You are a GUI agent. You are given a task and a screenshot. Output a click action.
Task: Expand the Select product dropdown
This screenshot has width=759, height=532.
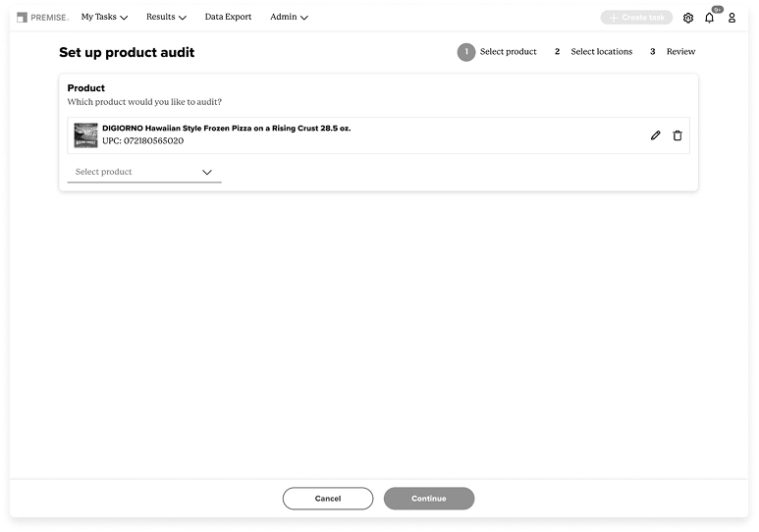144,173
